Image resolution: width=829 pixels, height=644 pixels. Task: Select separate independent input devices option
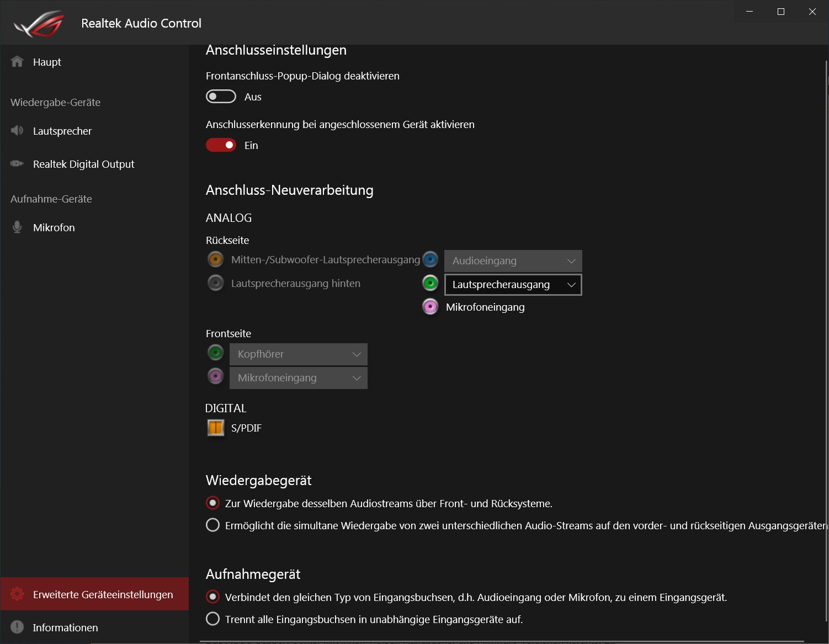212,619
